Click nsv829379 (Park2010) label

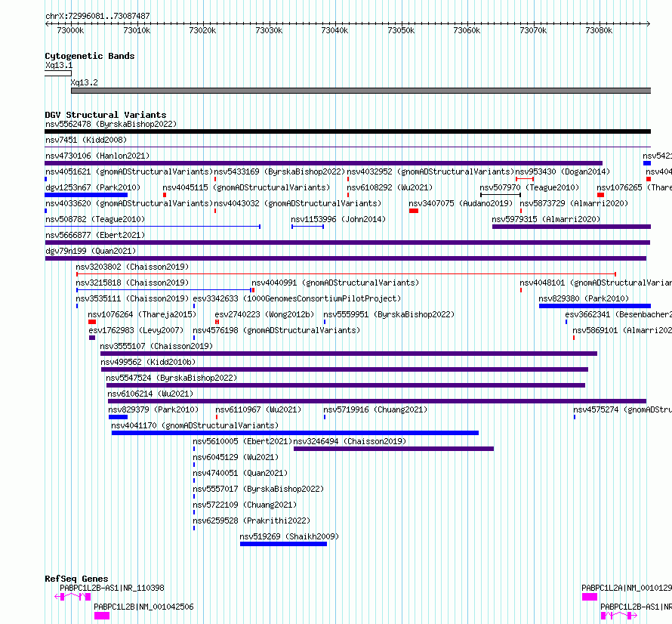[153, 409]
